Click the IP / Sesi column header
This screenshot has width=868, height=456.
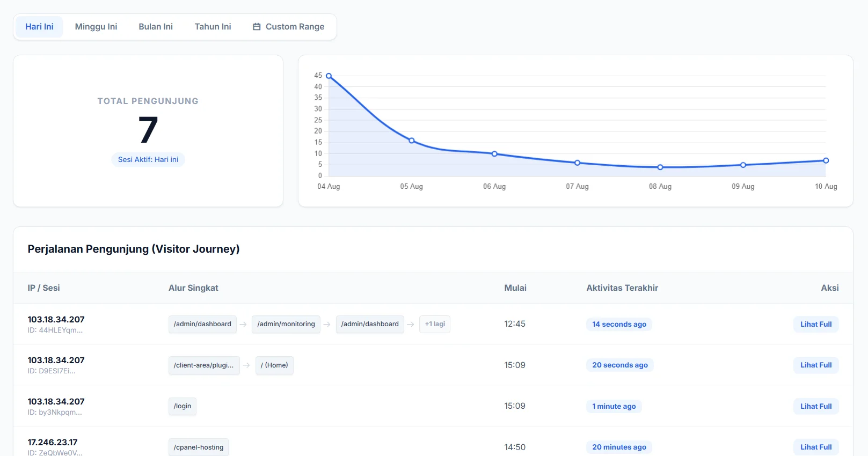pyautogui.click(x=44, y=288)
